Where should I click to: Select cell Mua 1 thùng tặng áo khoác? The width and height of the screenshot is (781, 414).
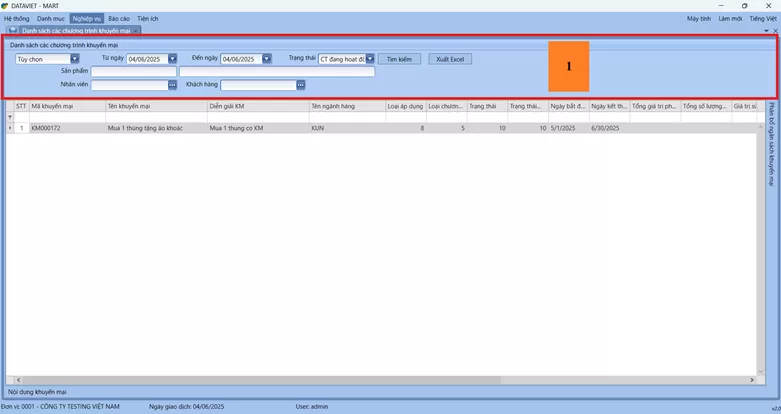(156, 128)
